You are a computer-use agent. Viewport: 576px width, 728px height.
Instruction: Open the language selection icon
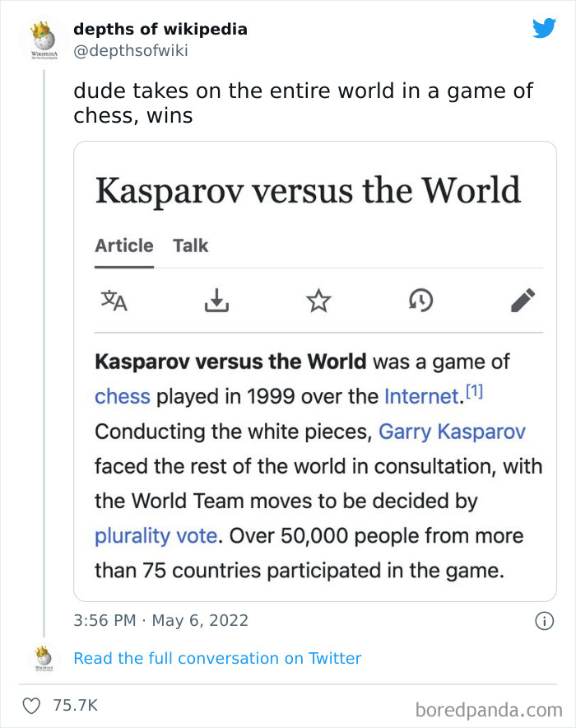pyautogui.click(x=114, y=301)
